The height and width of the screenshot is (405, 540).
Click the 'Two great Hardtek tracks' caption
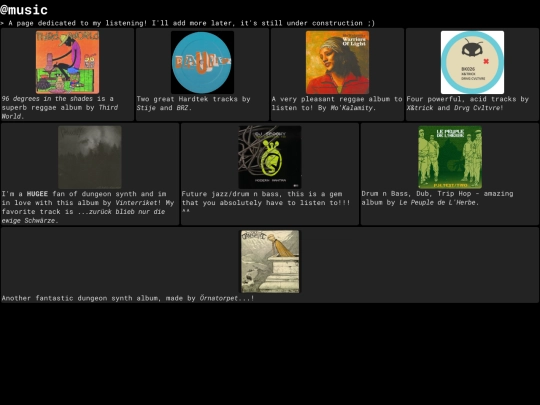[194, 103]
